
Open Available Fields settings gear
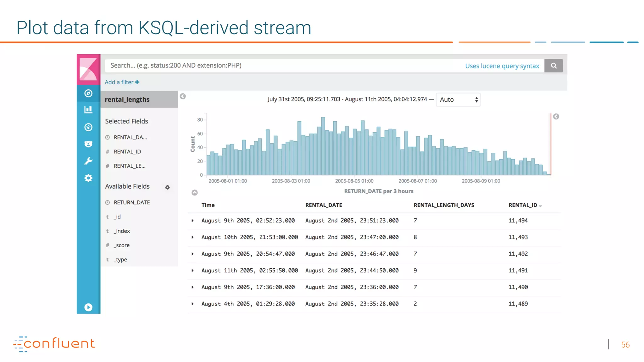coord(167,187)
